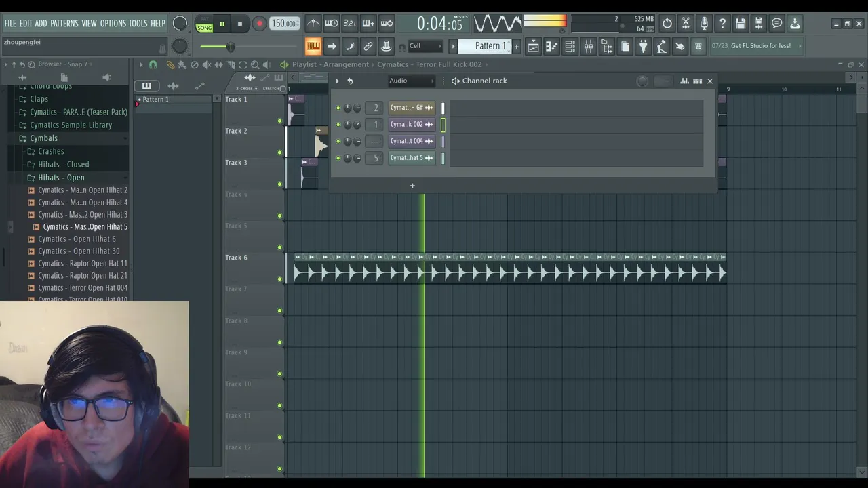Open the VIEW menu
Viewport: 868px width, 488px height.
[x=90, y=24]
